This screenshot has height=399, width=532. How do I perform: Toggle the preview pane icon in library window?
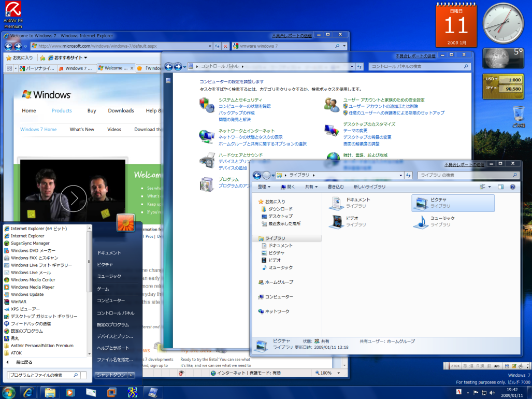pos(500,187)
